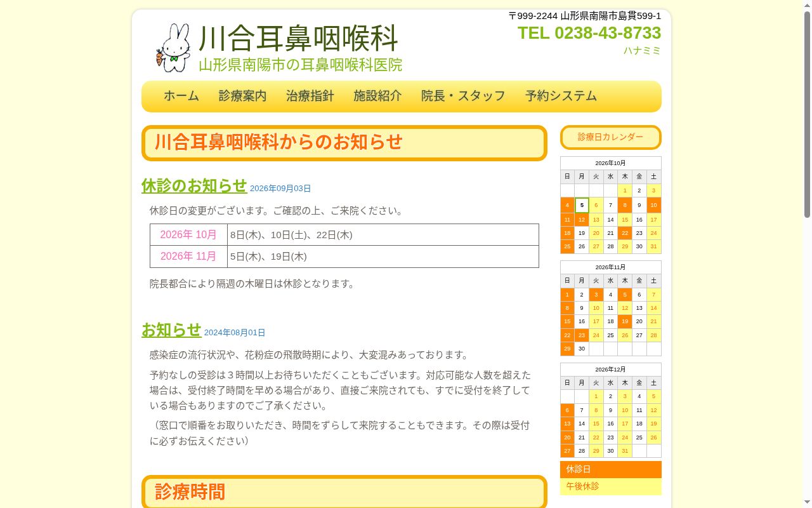
Task: Click the 2026年12月 calendar title
Action: point(611,370)
